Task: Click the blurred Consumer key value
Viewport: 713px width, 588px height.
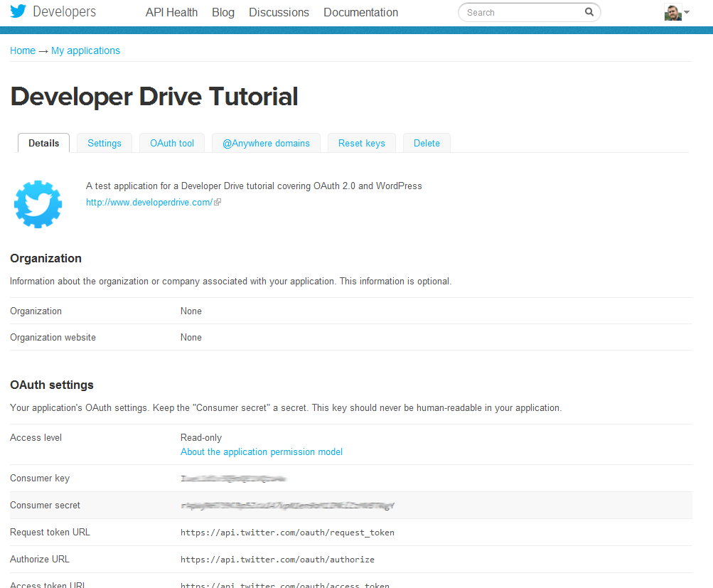Action: (x=233, y=479)
